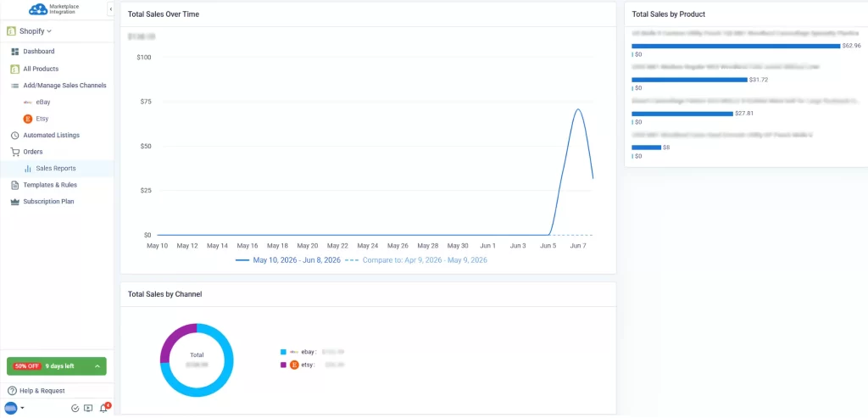
Task: Click the orange Etsy icon in sidebar
Action: coord(28,119)
